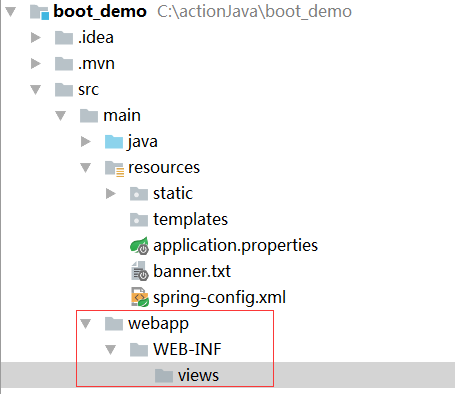Click the main folder icon
Image resolution: width=455 pixels, height=394 pixels.
pos(89,116)
